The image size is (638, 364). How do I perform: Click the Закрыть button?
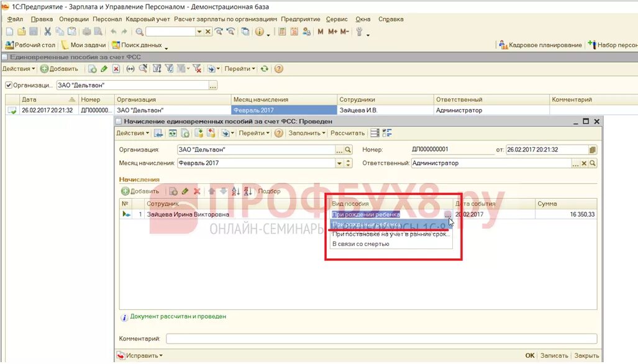586,356
